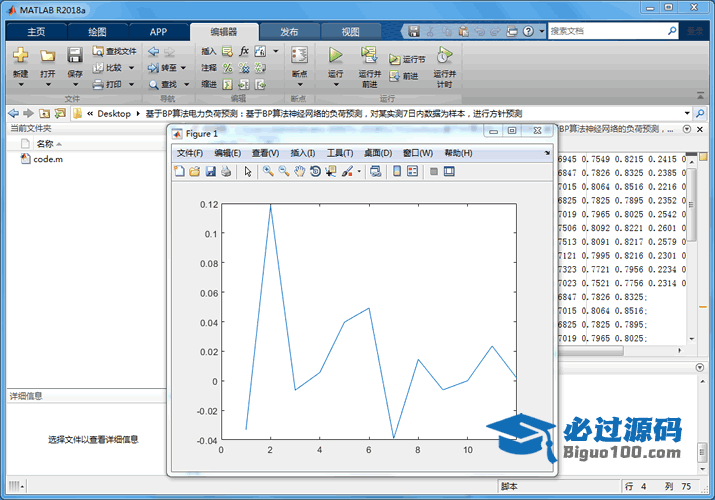The height and width of the screenshot is (500, 715).
Task: Expand the Run (运行) dropdown arrow
Action: coord(336,85)
